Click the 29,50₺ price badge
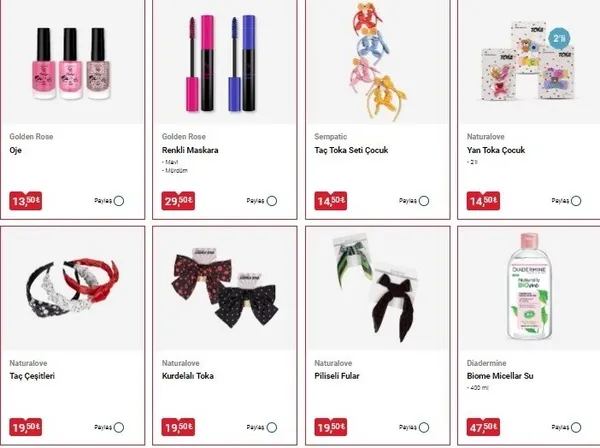Viewport: 600px width, 448px height. pos(178,201)
